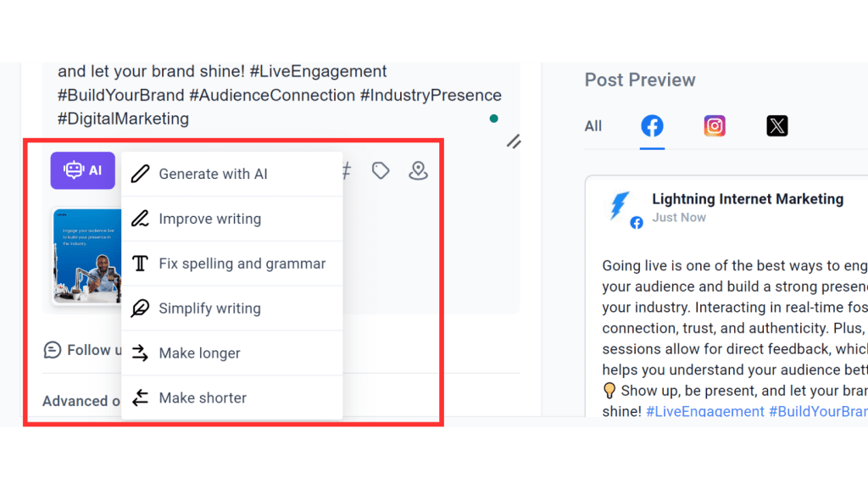
Task: Attach a location using the pin icon
Action: point(418,170)
